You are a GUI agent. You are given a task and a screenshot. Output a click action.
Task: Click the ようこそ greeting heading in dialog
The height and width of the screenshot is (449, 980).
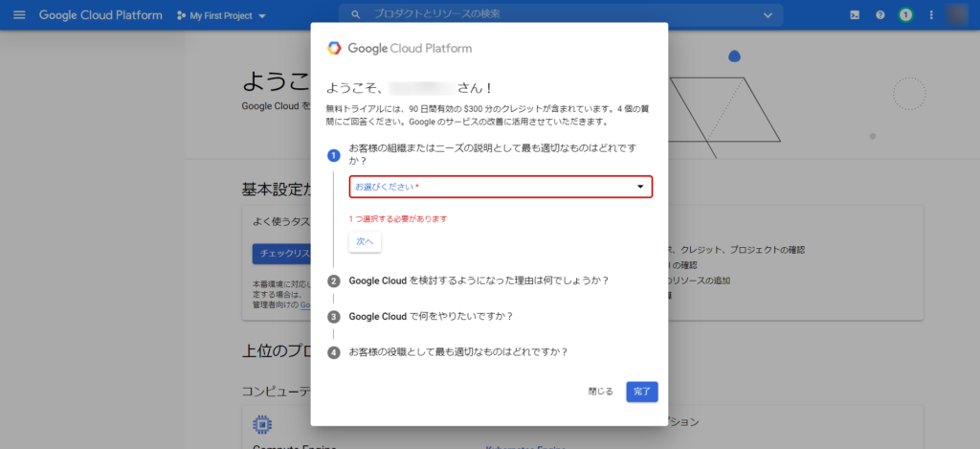pos(410,88)
